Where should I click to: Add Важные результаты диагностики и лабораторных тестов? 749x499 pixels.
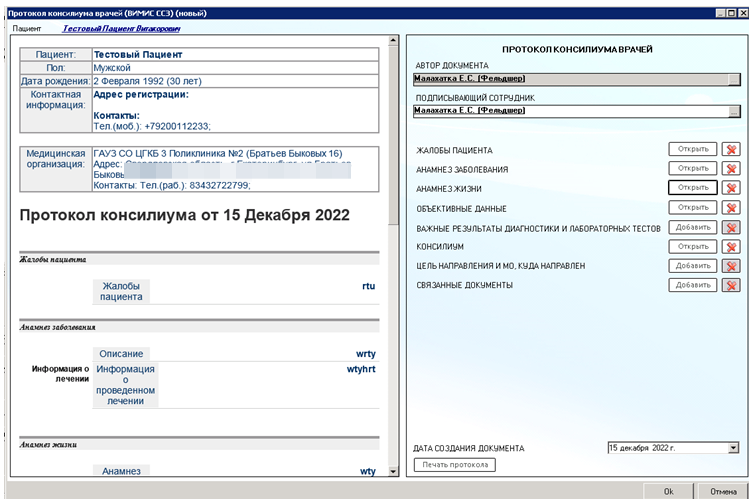(x=693, y=227)
